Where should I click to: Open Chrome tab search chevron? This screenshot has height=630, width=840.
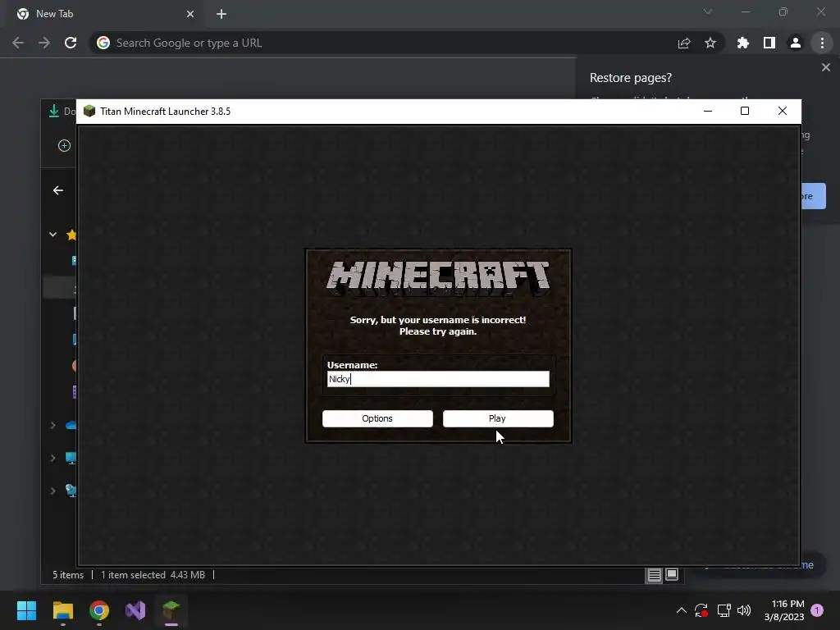pyautogui.click(x=708, y=11)
